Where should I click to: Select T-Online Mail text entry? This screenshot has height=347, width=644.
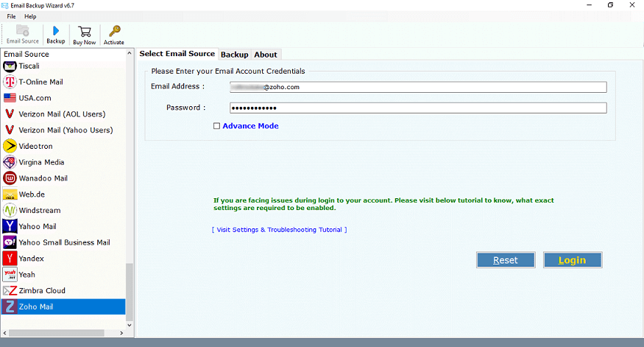pyautogui.click(x=40, y=82)
